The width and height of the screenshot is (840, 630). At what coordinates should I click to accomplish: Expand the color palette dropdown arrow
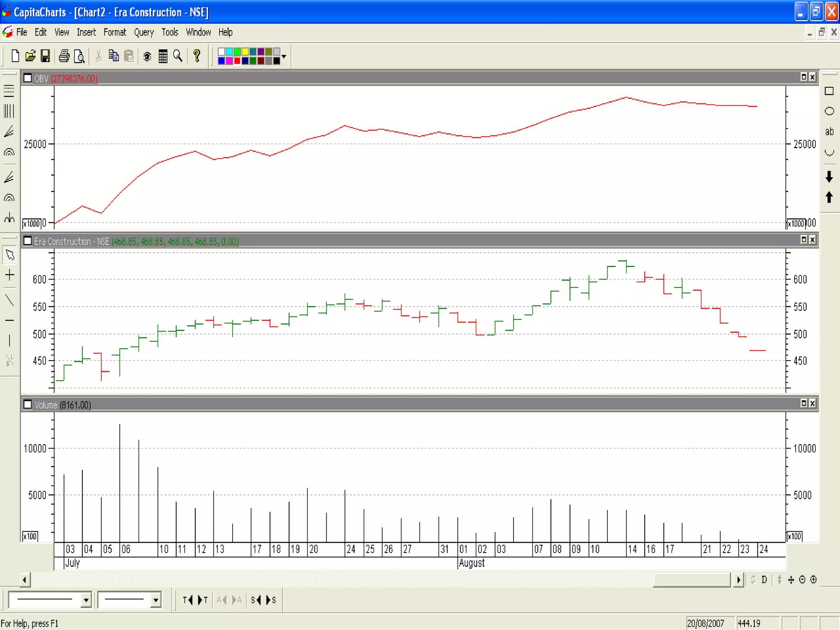coord(284,56)
